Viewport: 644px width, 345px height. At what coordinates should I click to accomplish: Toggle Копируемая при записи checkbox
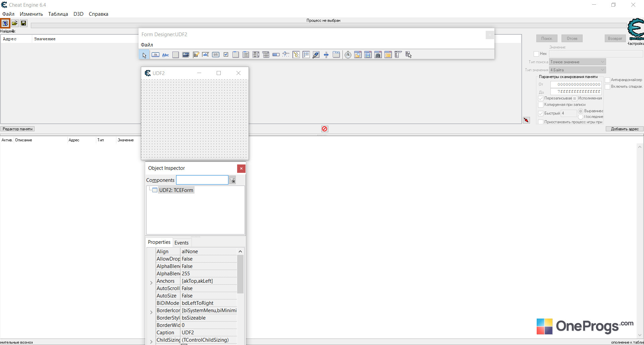coord(541,105)
